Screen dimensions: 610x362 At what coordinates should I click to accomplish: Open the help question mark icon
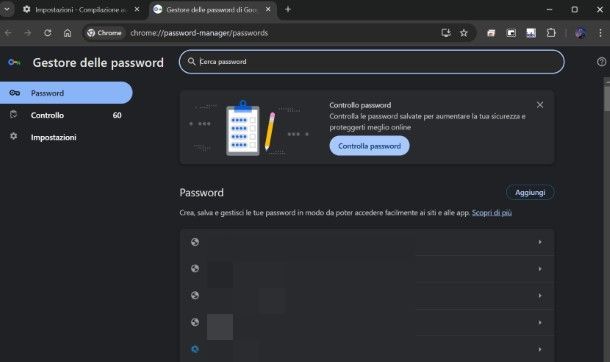tap(601, 61)
